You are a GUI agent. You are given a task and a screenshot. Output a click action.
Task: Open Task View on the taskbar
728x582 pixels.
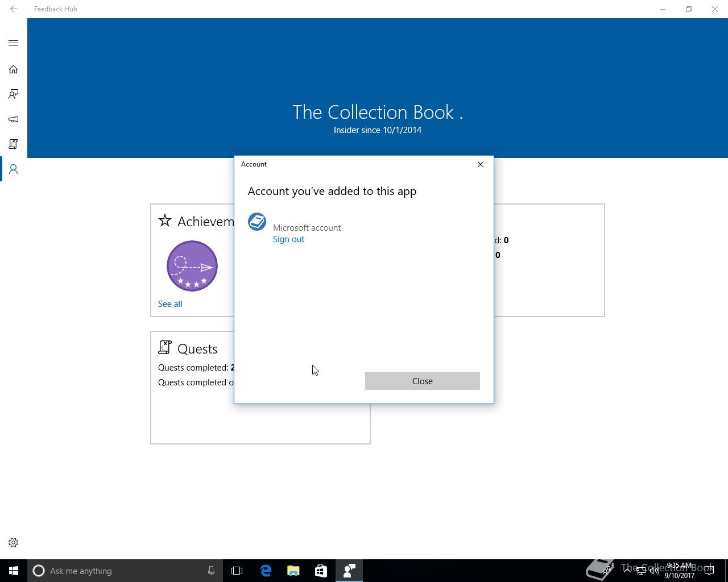[x=237, y=571]
